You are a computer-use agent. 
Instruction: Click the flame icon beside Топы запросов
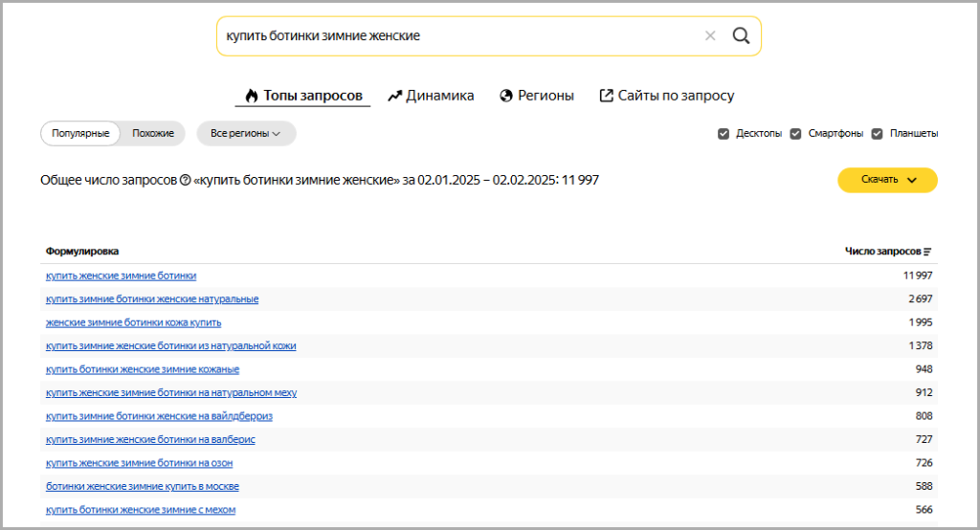pos(252,96)
